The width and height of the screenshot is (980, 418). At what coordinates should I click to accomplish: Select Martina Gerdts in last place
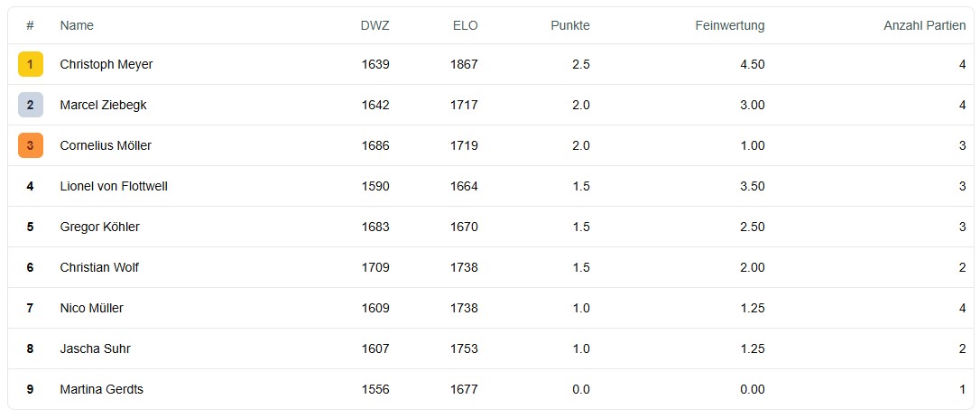click(x=101, y=389)
